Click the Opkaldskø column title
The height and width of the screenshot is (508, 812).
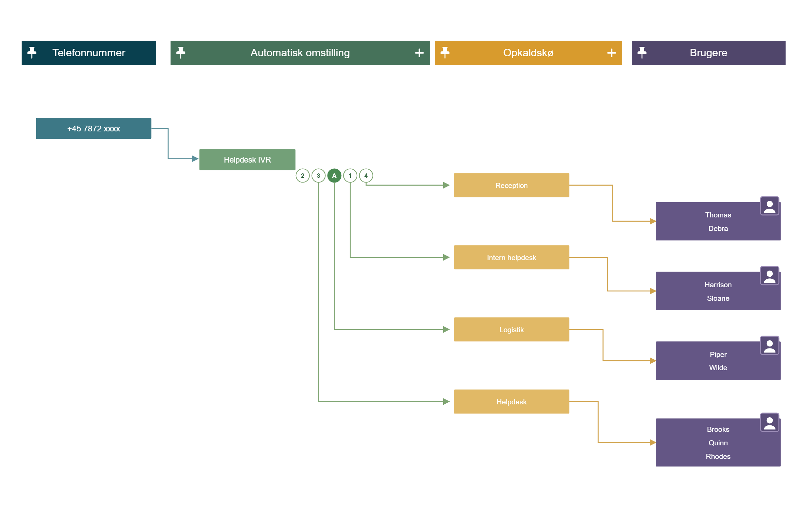coord(528,53)
